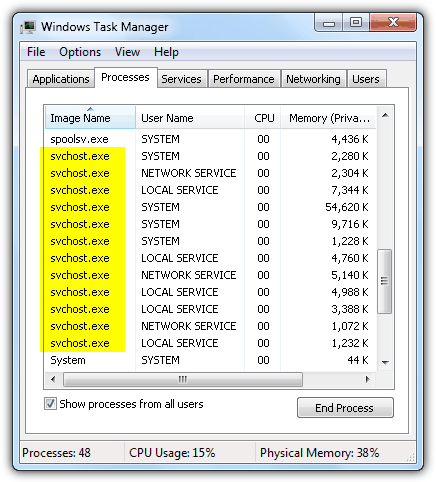The height and width of the screenshot is (482, 436).
Task: Switch to the Services tab
Action: [181, 79]
